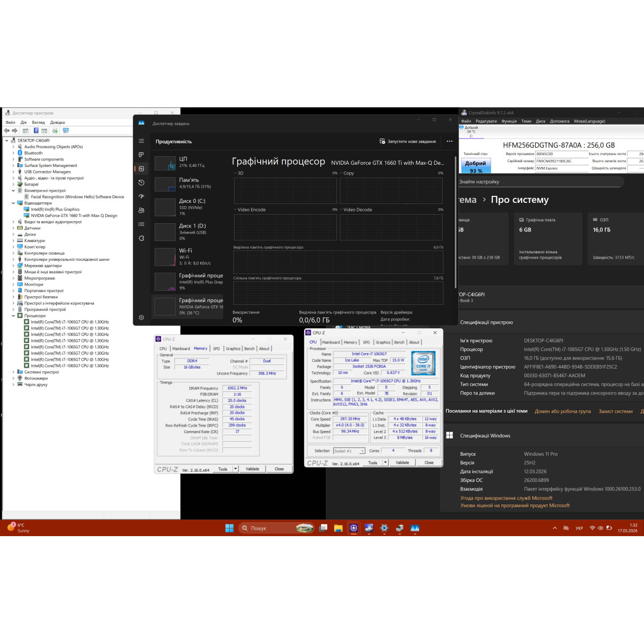Select ЦП performance graph thumbnail
644x644 pixels.
coord(165,163)
